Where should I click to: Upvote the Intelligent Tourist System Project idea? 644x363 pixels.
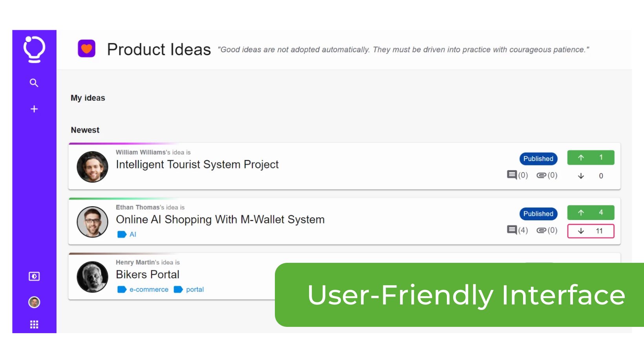click(590, 158)
